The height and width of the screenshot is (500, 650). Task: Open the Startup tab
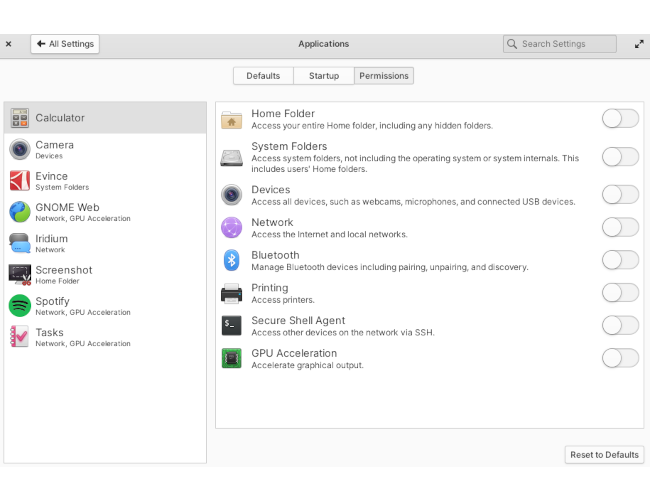[324, 76]
